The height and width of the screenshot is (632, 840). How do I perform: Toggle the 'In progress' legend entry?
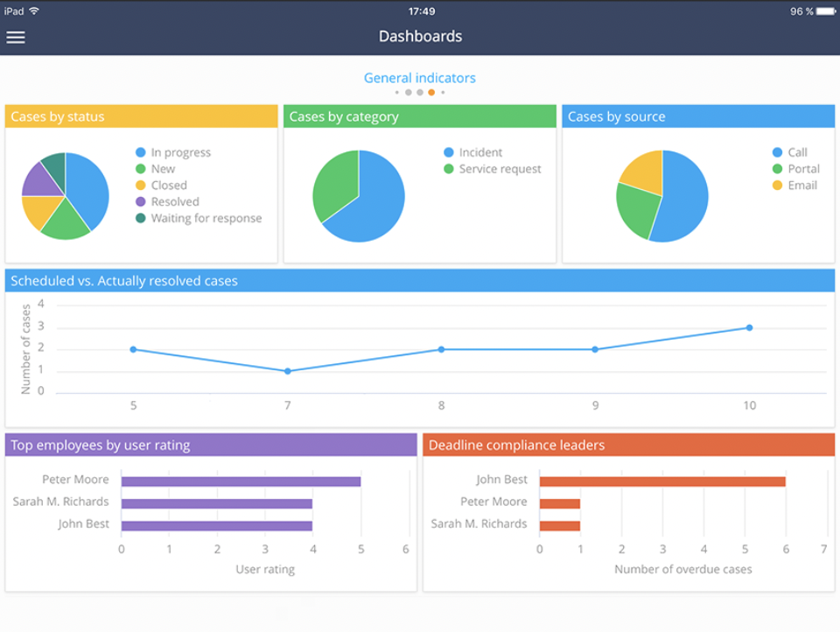179,152
